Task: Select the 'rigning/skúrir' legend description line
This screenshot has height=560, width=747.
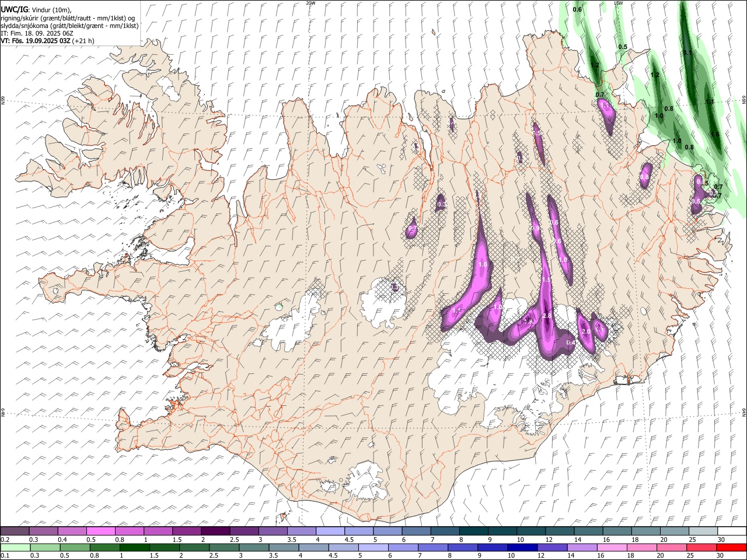Action: (x=68, y=18)
